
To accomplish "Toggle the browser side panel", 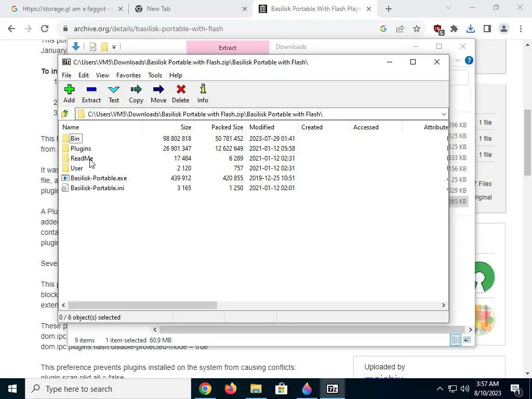I will point(487,29).
